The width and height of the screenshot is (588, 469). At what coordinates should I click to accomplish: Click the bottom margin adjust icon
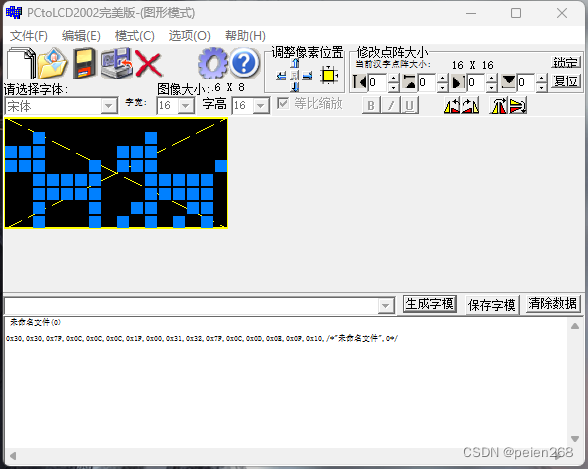pyautogui.click(x=508, y=82)
